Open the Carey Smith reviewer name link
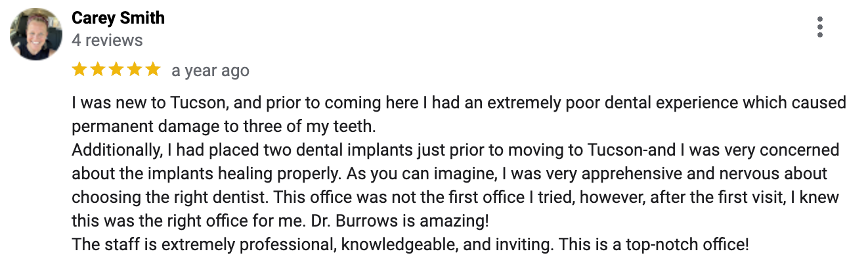 click(118, 18)
